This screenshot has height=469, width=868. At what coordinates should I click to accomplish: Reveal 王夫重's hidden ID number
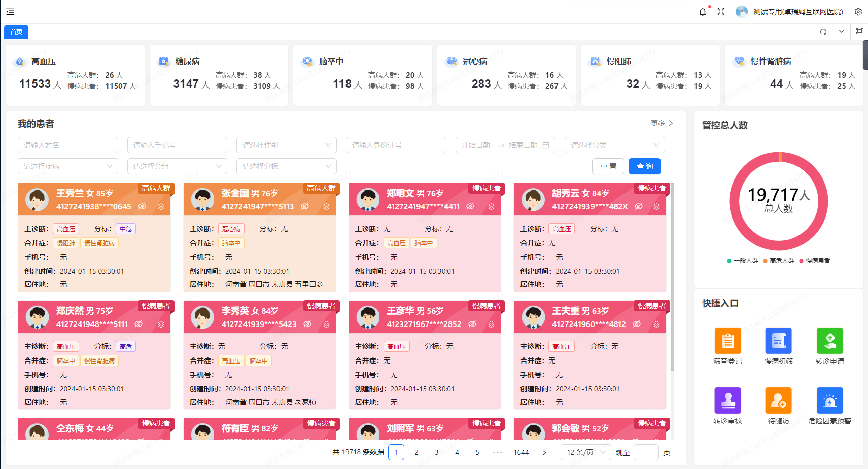[x=637, y=324]
